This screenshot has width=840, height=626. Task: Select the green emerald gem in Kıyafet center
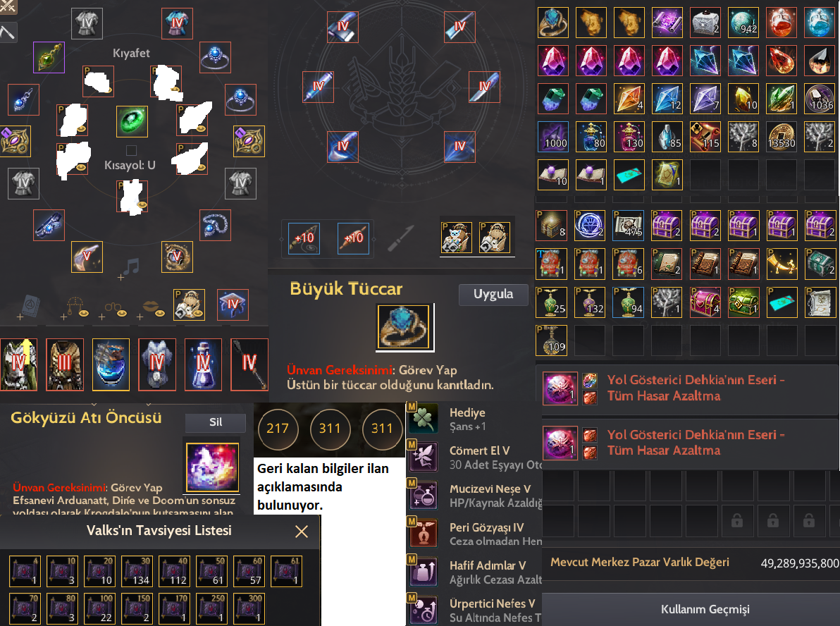click(x=132, y=121)
